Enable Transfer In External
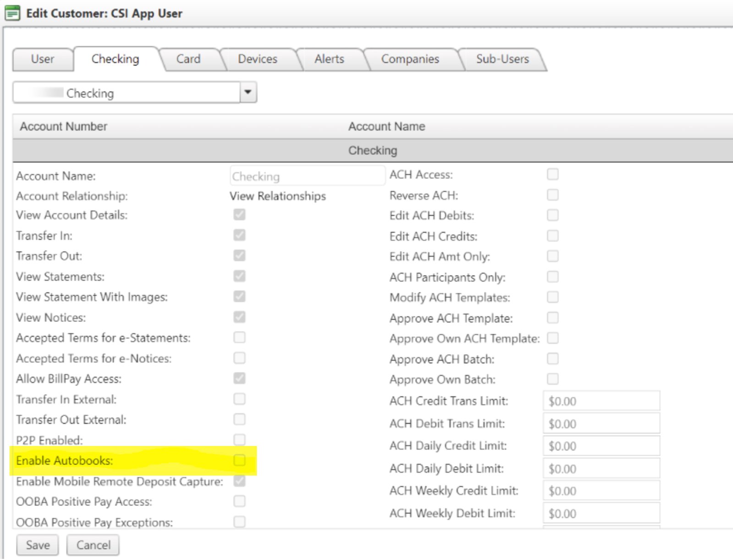Screen dimensions: 733x560 coord(239,399)
